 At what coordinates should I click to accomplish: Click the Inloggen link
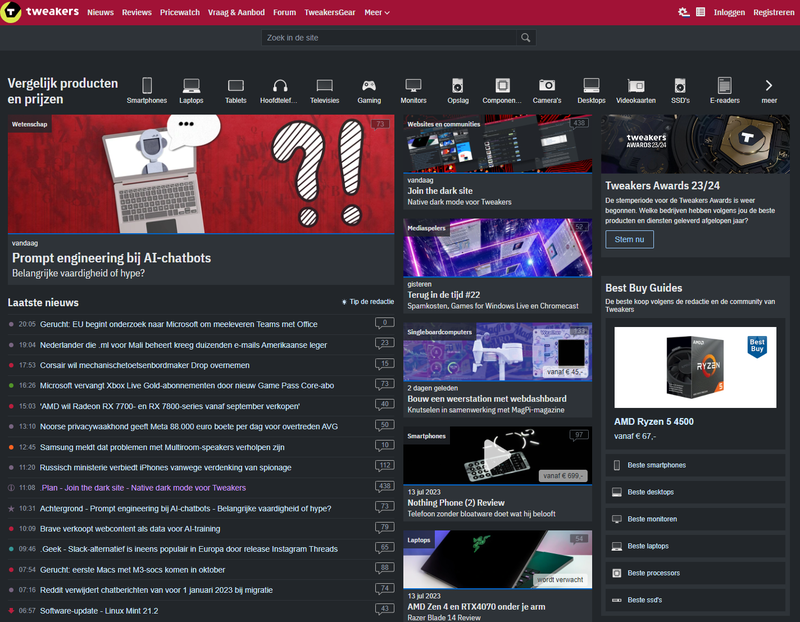pyautogui.click(x=729, y=12)
